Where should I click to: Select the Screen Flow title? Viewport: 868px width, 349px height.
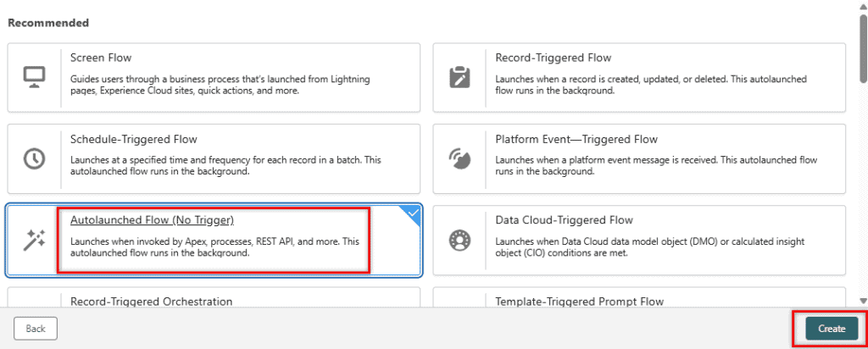[100, 58]
